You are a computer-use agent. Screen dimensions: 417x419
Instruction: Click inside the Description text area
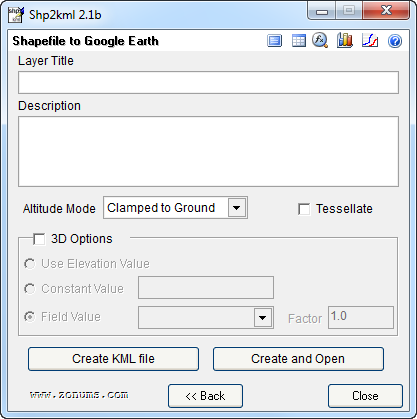pos(208,151)
